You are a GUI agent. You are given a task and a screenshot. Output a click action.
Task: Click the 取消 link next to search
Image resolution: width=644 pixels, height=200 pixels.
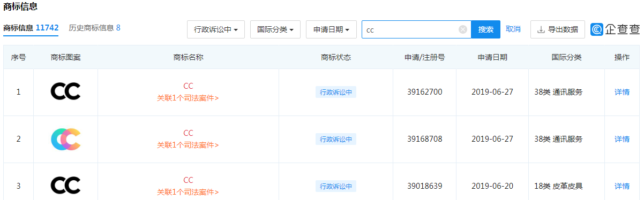[513, 29]
